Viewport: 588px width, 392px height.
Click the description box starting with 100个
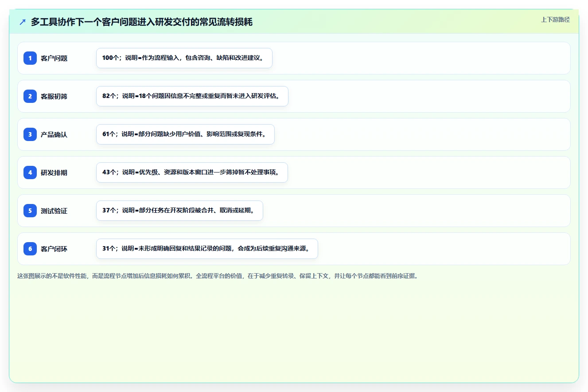point(184,58)
